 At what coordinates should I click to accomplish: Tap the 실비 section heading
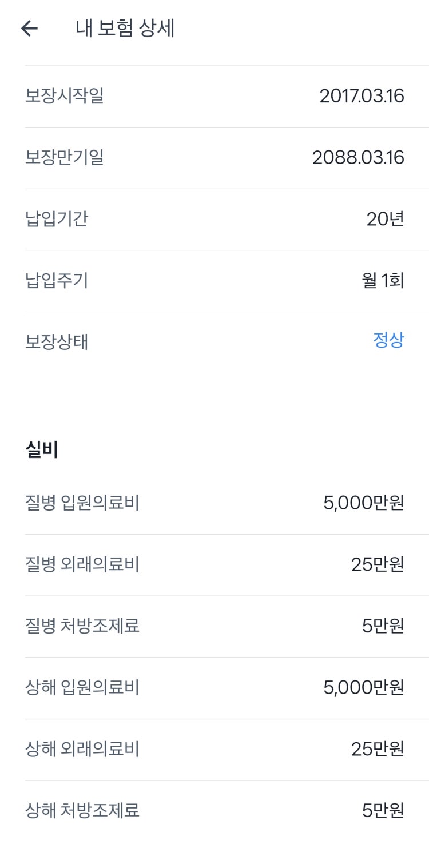42,450
